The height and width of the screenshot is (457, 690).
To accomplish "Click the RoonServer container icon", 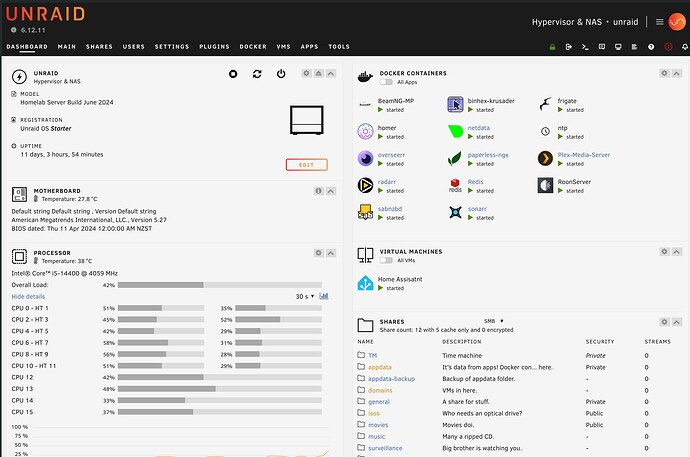I will (x=545, y=185).
